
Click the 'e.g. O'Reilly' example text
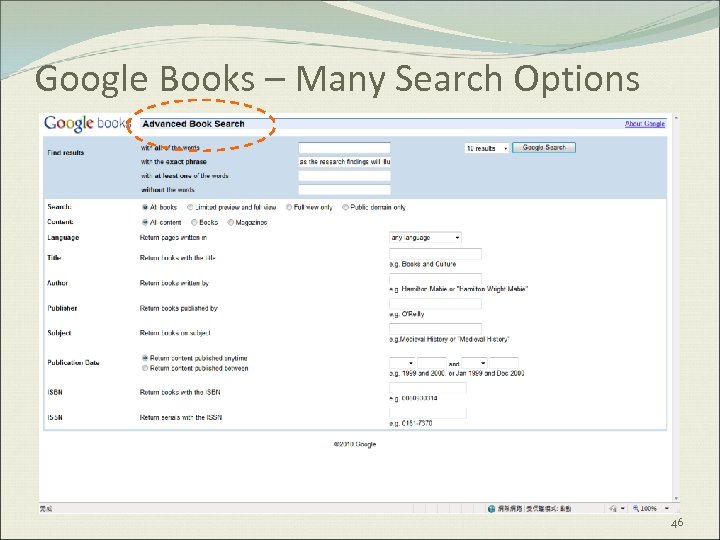(x=407, y=314)
